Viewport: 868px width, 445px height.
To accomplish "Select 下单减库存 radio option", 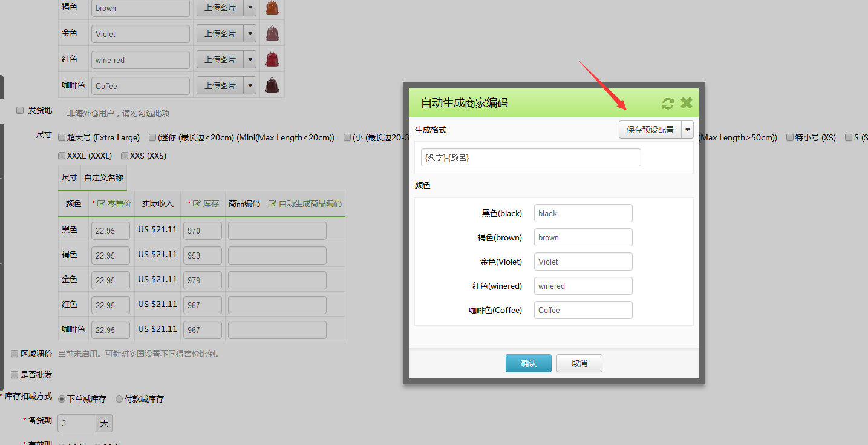I will point(61,399).
